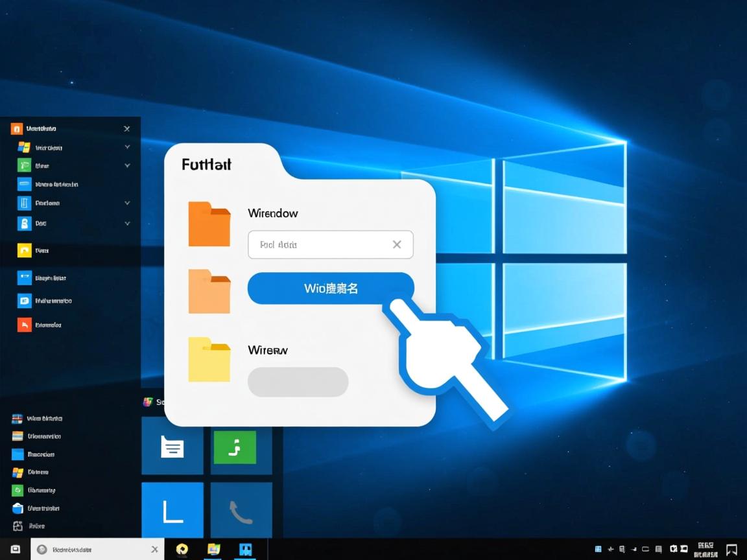Open the blue File Explorer icon on the taskbar

point(245,549)
